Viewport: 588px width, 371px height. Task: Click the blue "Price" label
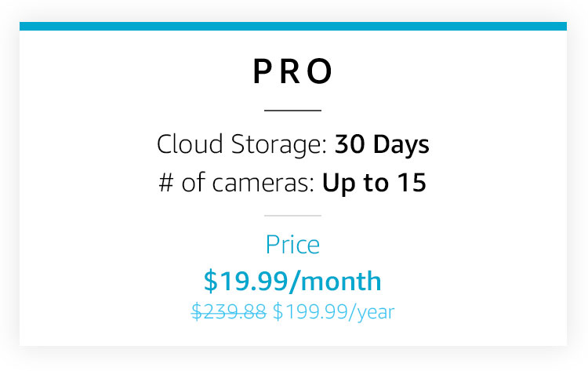pos(293,245)
